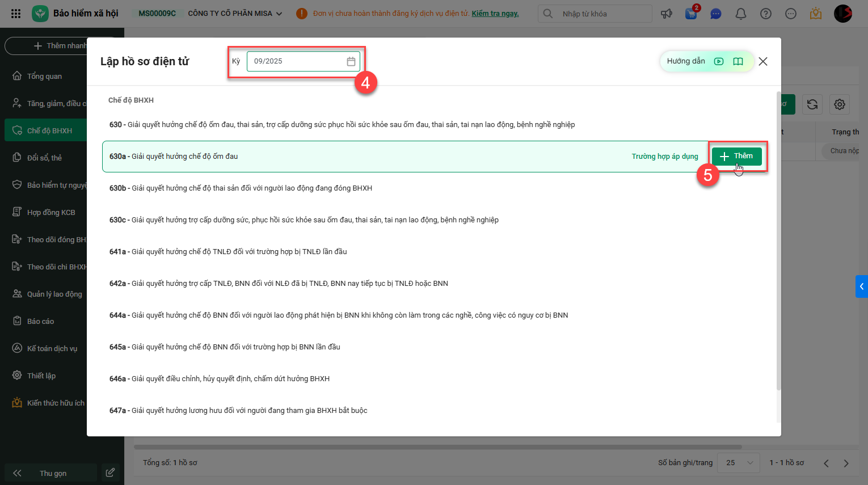Click the orange reward badge icon
The height and width of the screenshot is (485, 868).
(816, 14)
